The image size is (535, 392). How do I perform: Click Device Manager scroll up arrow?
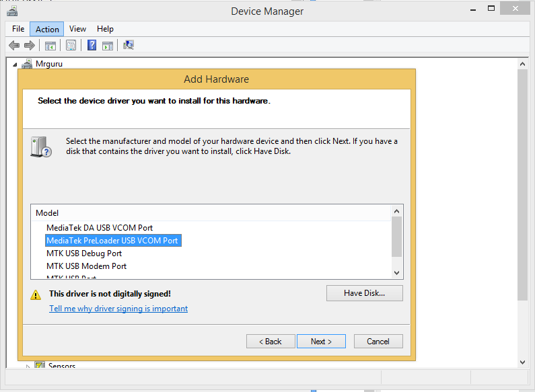point(522,64)
